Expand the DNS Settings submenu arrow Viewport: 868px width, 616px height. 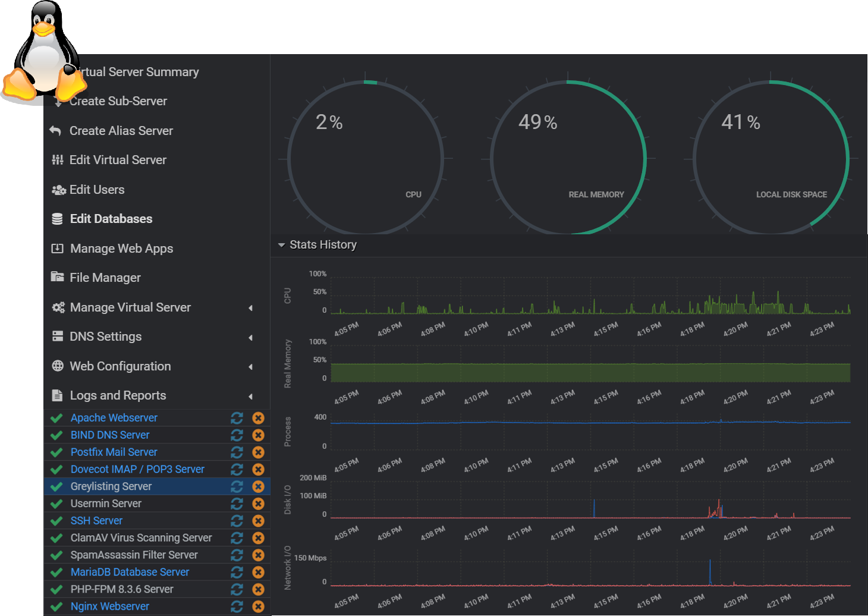point(250,337)
